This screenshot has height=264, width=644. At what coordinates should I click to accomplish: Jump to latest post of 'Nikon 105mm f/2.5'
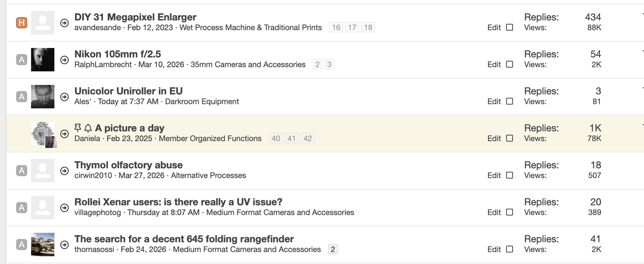[64, 60]
